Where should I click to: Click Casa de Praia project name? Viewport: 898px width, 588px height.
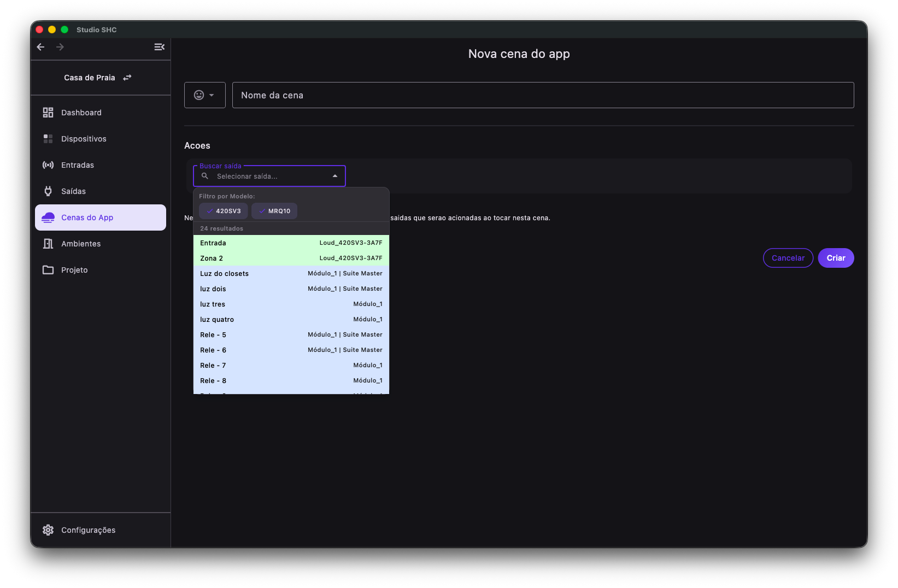tap(90, 78)
